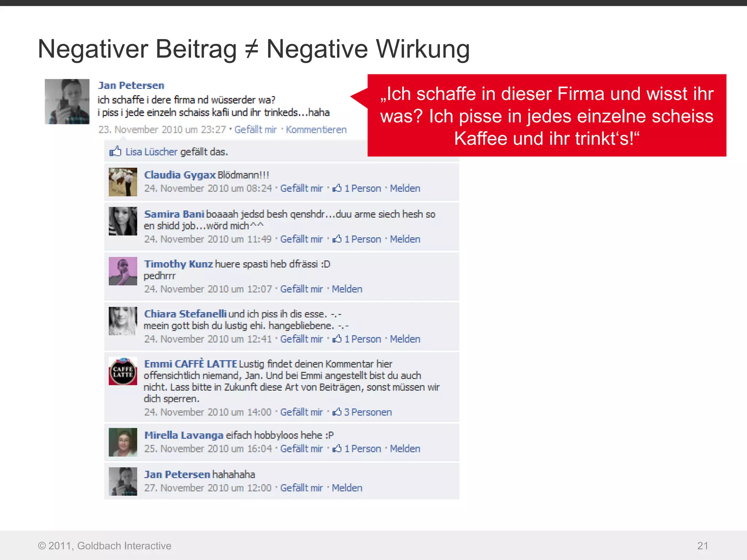The width and height of the screenshot is (747, 560).
Task: View 1 Person liking Chiara Stefanelli's comment
Action: click(x=363, y=339)
